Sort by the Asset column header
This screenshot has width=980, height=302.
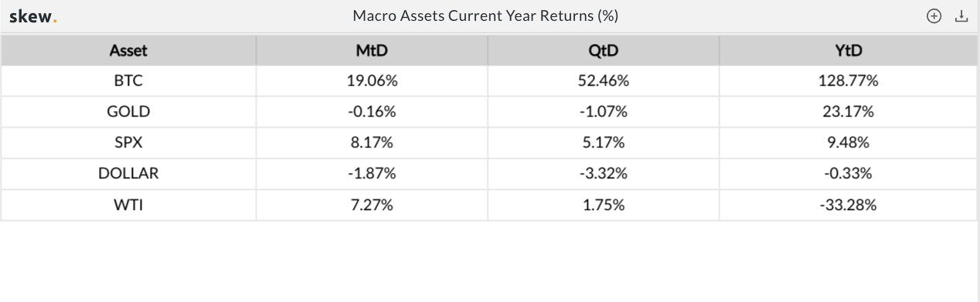(x=128, y=51)
